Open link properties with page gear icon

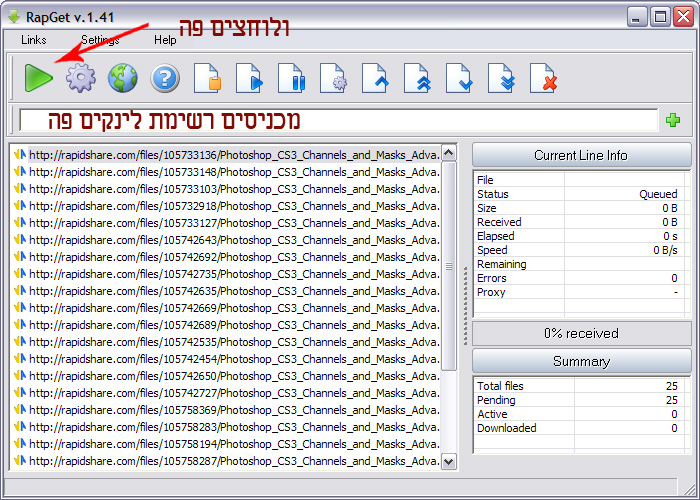(x=333, y=79)
